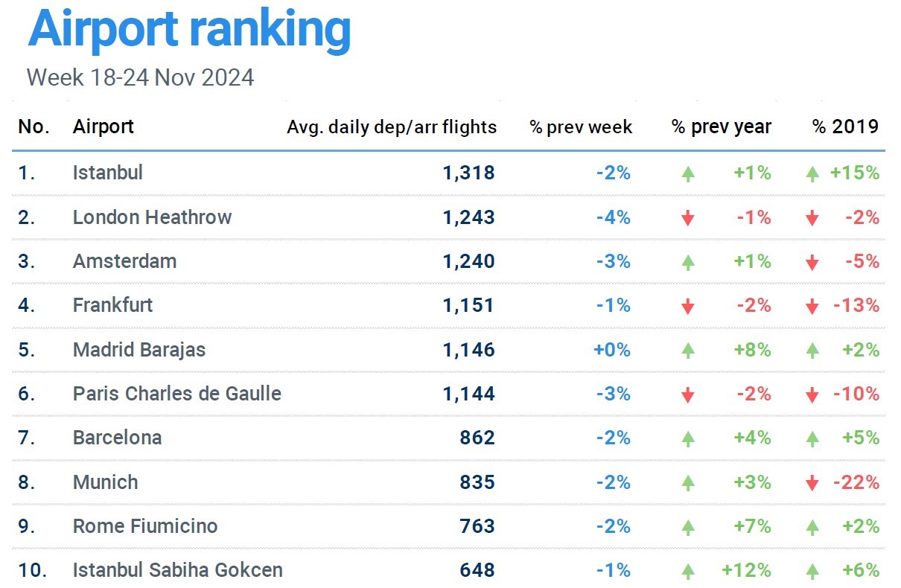Click Istanbul Sabiha Gokcen green arrow for 2019

(812, 572)
